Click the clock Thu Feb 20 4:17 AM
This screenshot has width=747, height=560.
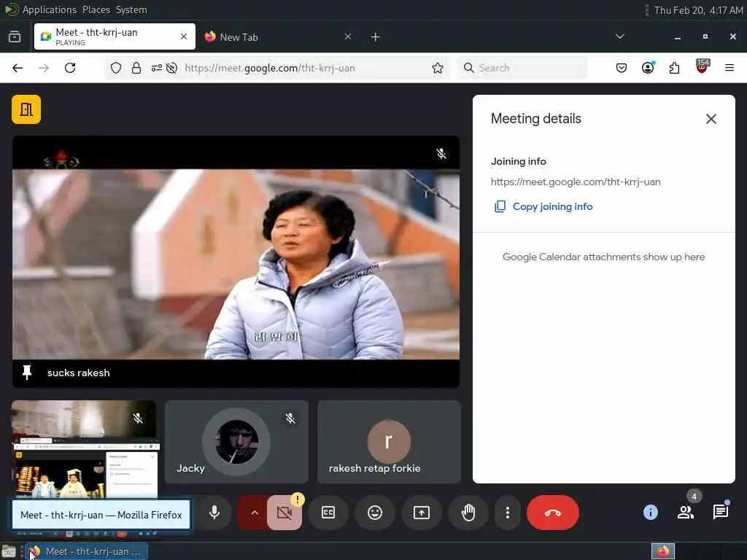698,10
